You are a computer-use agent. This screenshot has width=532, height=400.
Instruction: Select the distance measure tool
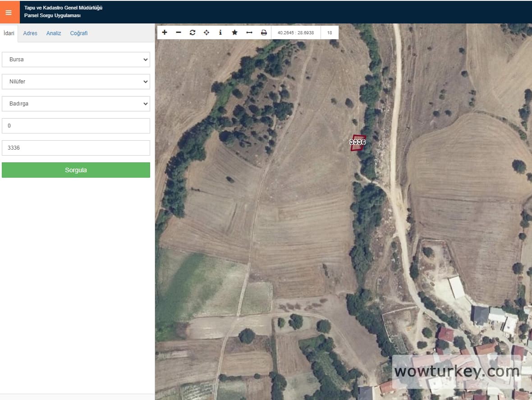(x=249, y=32)
